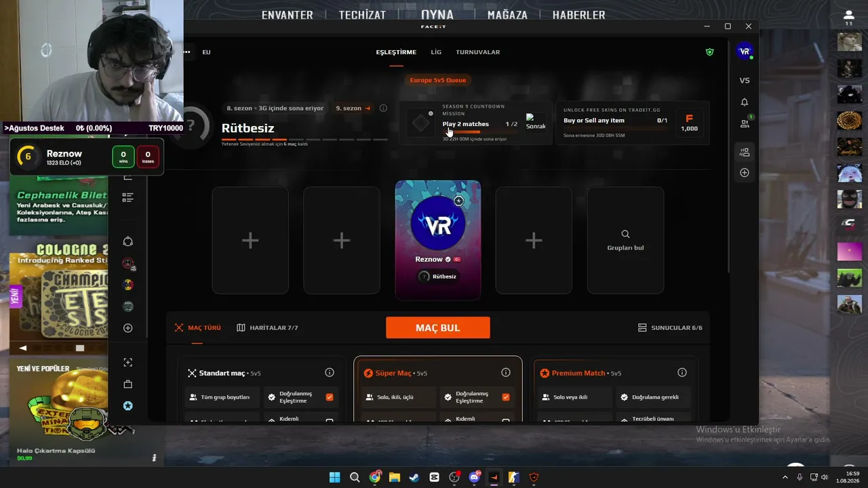Image resolution: width=868 pixels, height=488 pixels.
Task: Click the season info icon next to 9. sezon
Action: (383, 108)
